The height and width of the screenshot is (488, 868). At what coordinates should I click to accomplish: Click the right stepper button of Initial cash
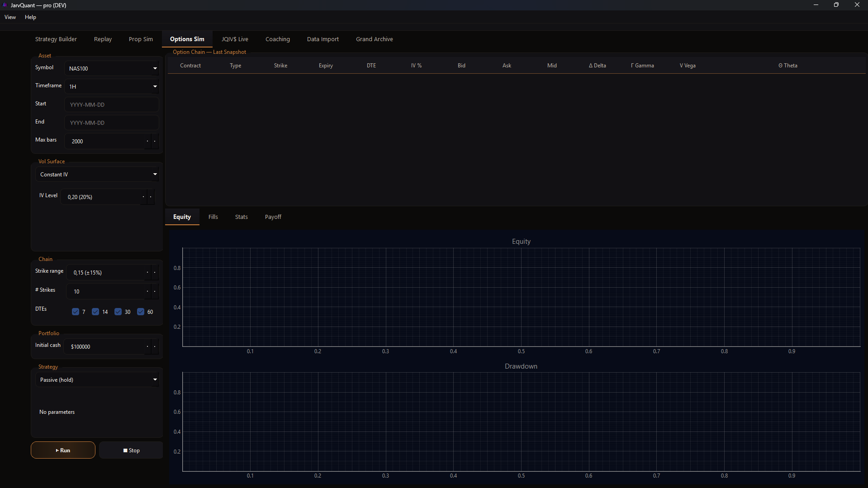[155, 347]
